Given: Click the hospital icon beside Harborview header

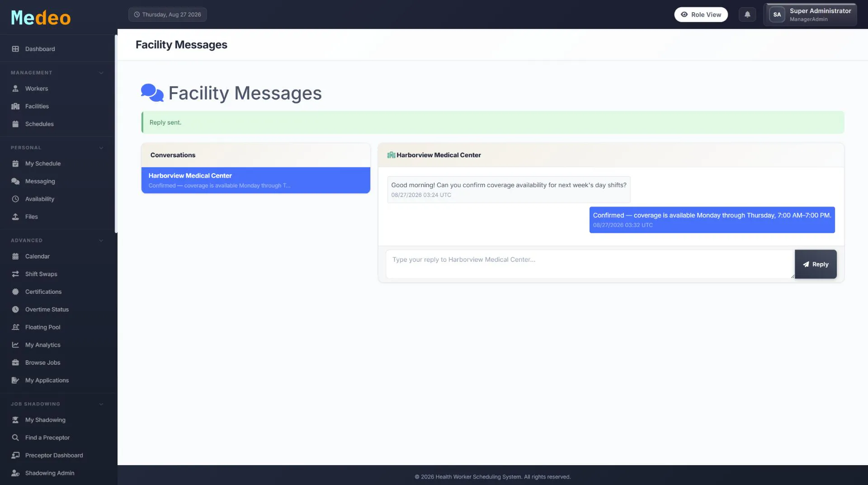Looking at the screenshot, I should [x=391, y=155].
